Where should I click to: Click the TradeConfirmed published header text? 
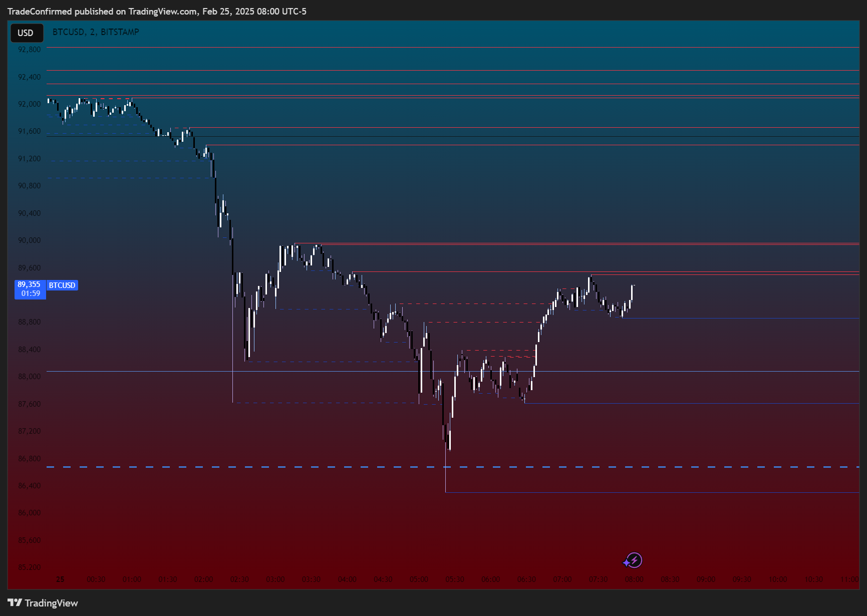pos(157,12)
